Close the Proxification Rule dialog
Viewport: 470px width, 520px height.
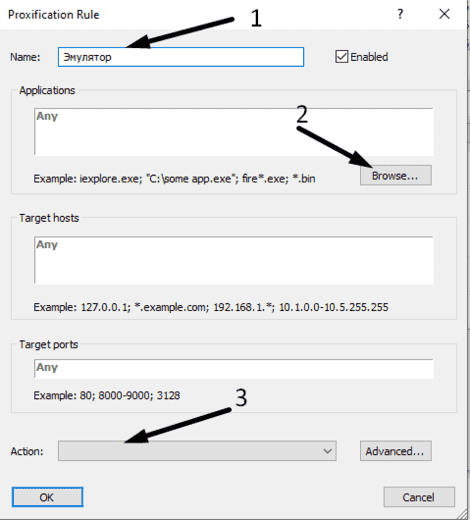pyautogui.click(x=444, y=14)
